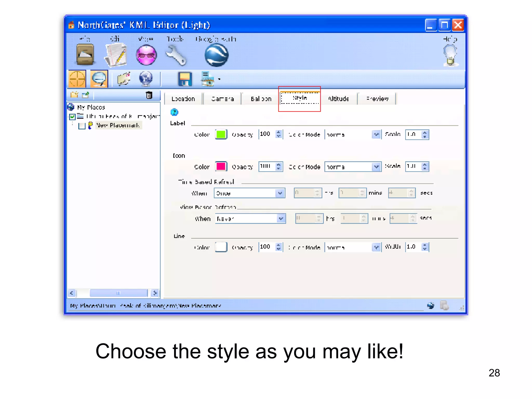
Task: Adjust the Line Width spinner
Action: coord(425,247)
